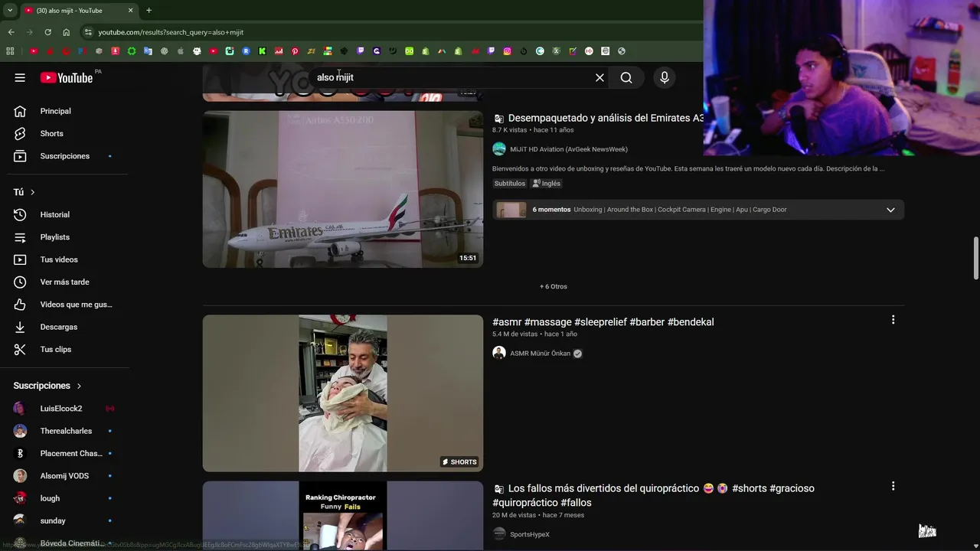The image size is (980, 551).
Task: Click the browser home button
Action: 66,32
